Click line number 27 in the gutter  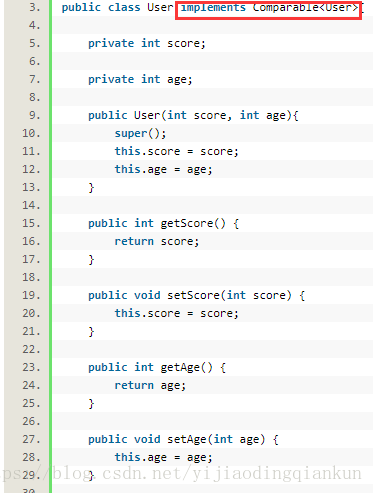31,439
